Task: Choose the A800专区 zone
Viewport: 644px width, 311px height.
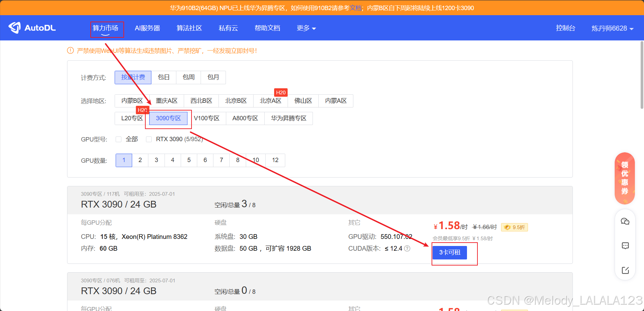Action: [x=245, y=118]
